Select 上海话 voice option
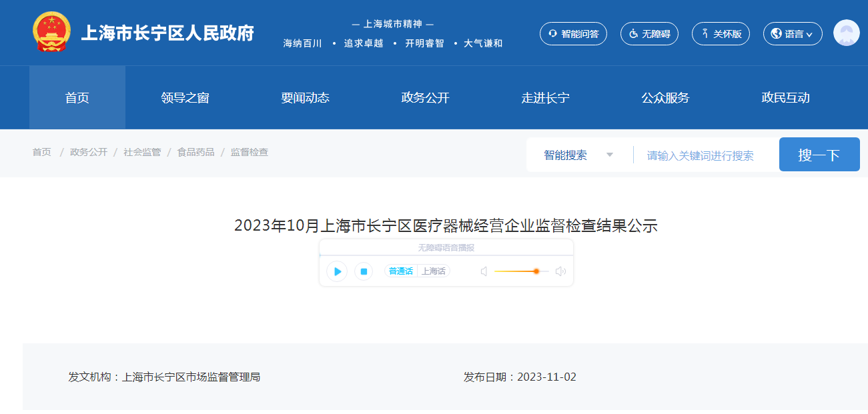Viewport: 868px width, 414px height. point(434,271)
